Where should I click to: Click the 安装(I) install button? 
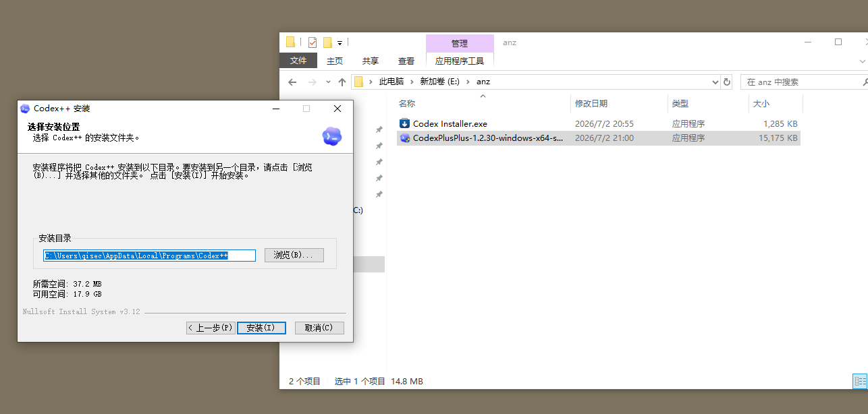click(x=261, y=328)
